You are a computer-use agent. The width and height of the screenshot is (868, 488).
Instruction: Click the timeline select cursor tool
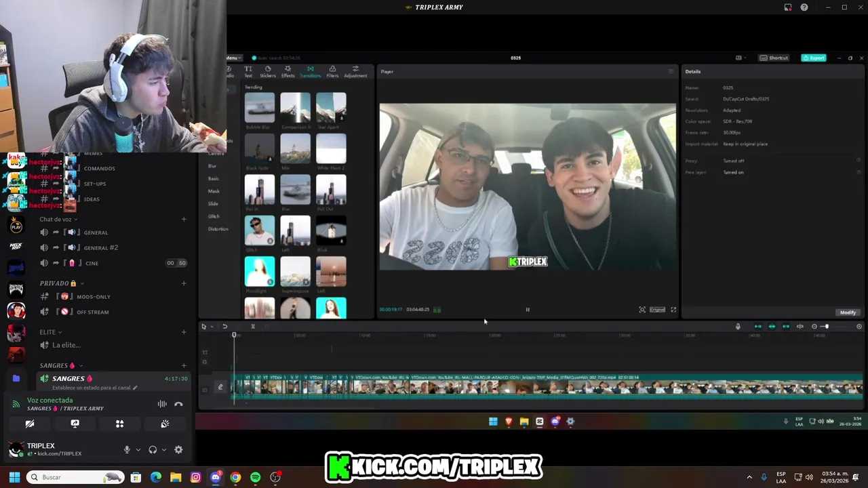[x=203, y=327]
